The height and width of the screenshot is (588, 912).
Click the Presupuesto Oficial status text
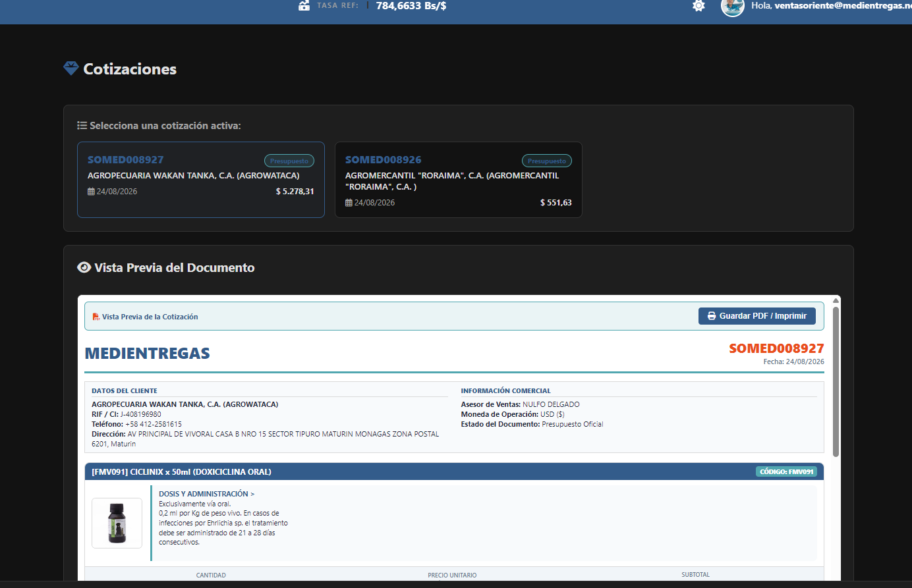point(573,425)
